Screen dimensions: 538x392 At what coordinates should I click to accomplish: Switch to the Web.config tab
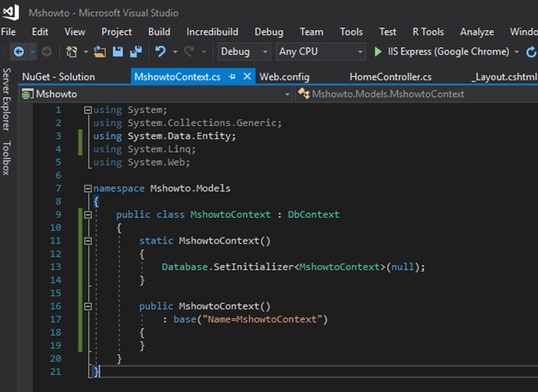(284, 77)
